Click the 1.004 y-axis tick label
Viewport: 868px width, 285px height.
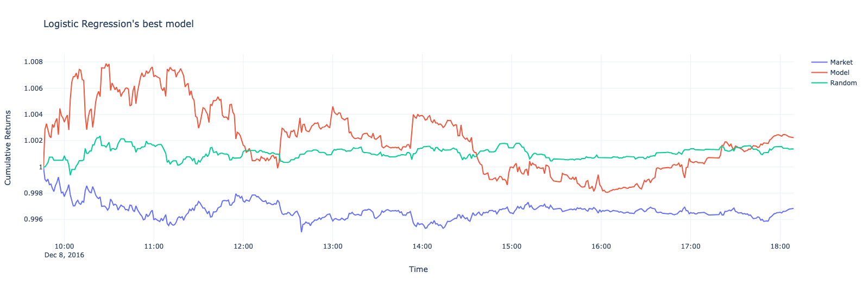[x=33, y=115]
